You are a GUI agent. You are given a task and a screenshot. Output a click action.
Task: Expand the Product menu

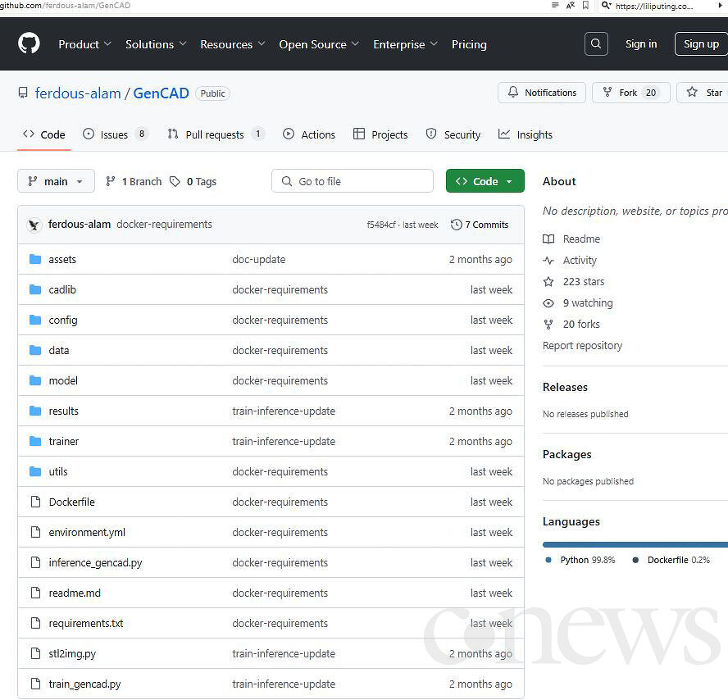pos(84,44)
